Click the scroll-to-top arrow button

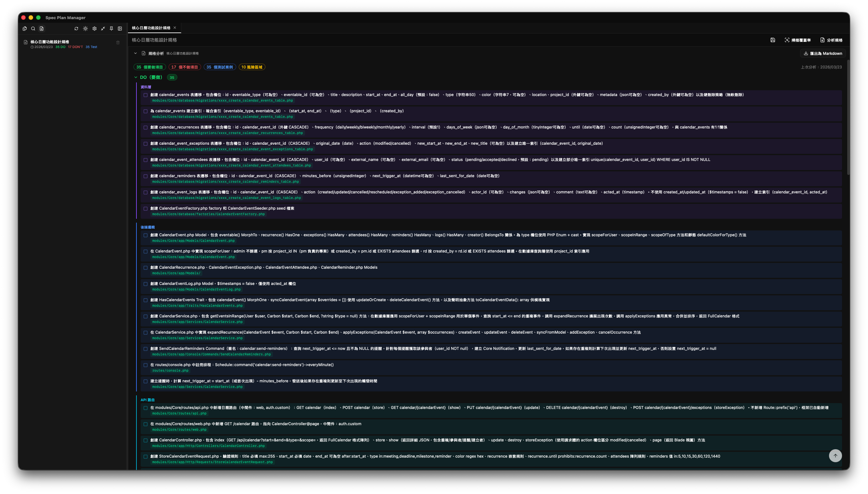coord(835,456)
